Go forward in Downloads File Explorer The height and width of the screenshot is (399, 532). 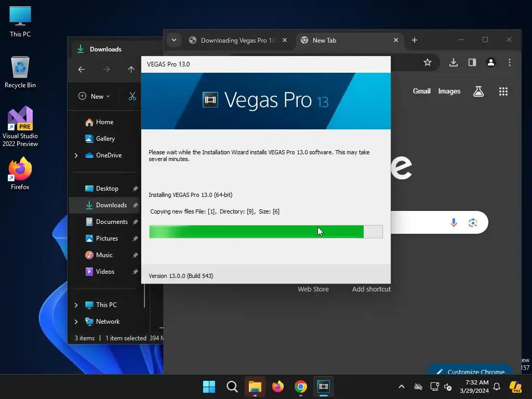tap(106, 70)
